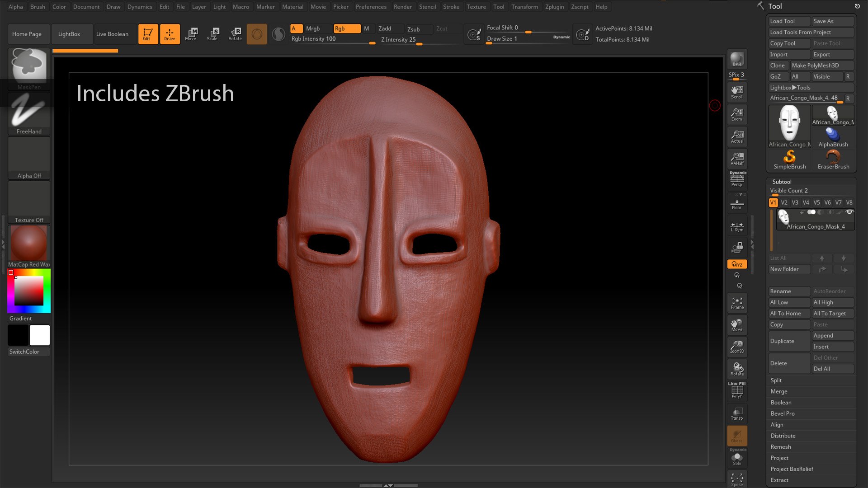868x488 pixels.
Task: Click the Load Tool button
Action: coord(789,21)
